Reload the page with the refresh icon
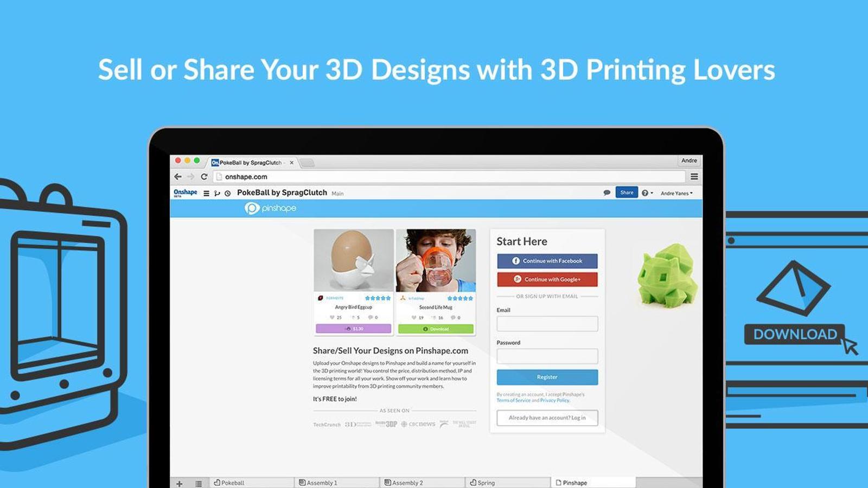The width and height of the screenshot is (868, 488). pos(204,177)
